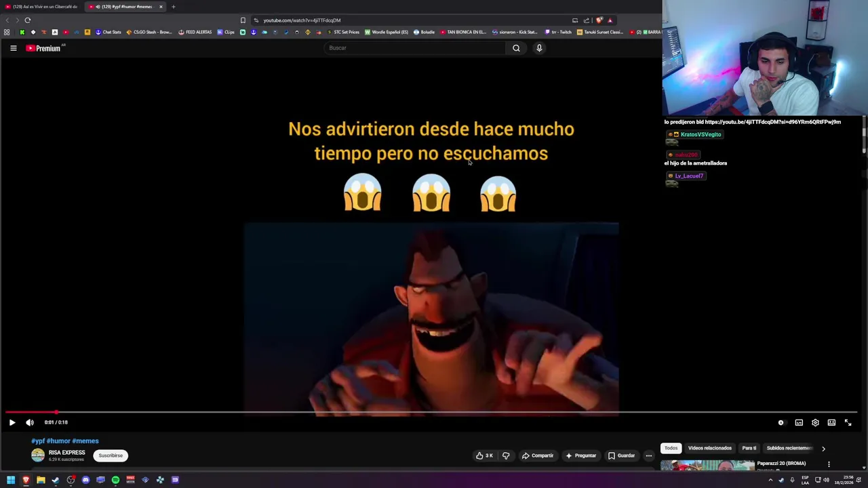
Task: Subscribe with the Suscribirse button
Action: coord(111,455)
